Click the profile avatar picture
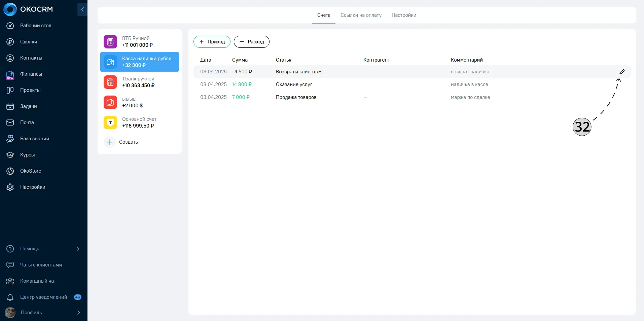The height and width of the screenshot is (321, 644). pos(10,313)
